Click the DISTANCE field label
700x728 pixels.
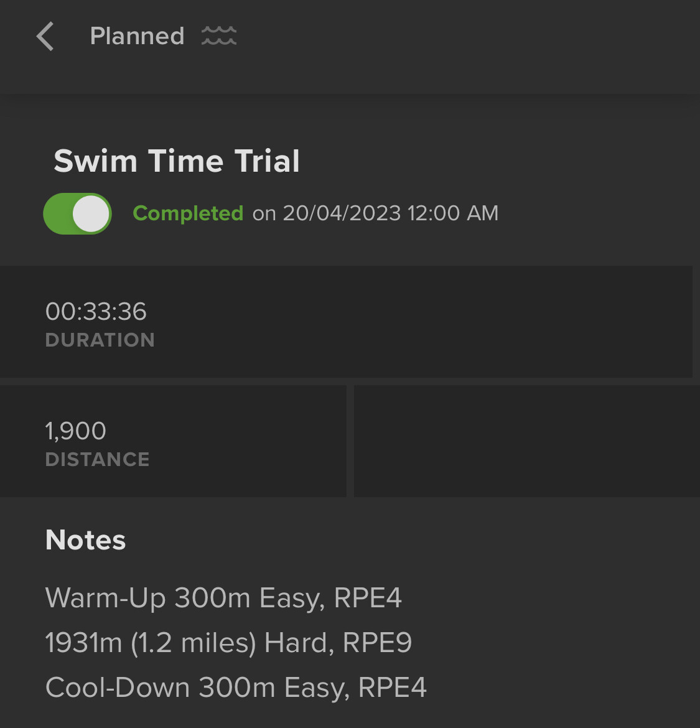click(x=98, y=460)
